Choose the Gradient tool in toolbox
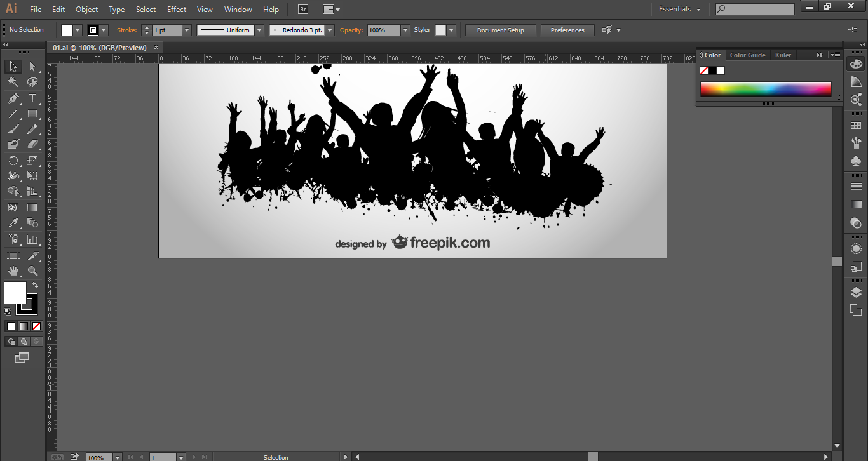This screenshot has width=868, height=461. click(x=32, y=208)
